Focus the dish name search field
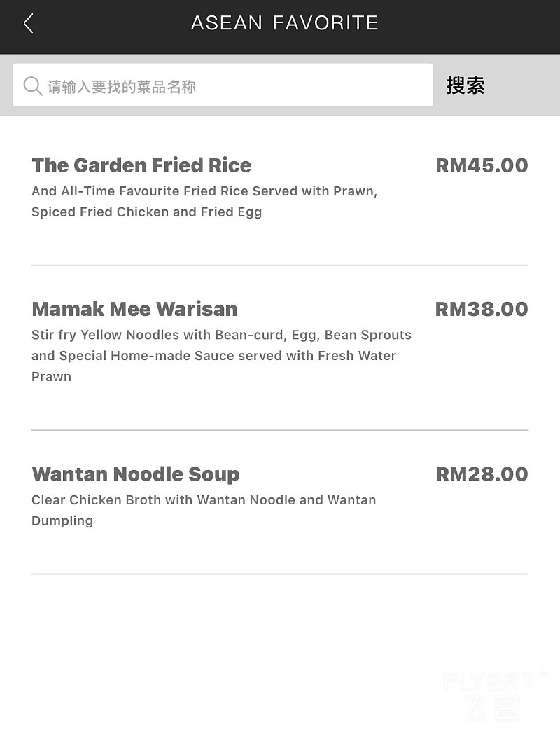This screenshot has width=560, height=732. [231, 86]
